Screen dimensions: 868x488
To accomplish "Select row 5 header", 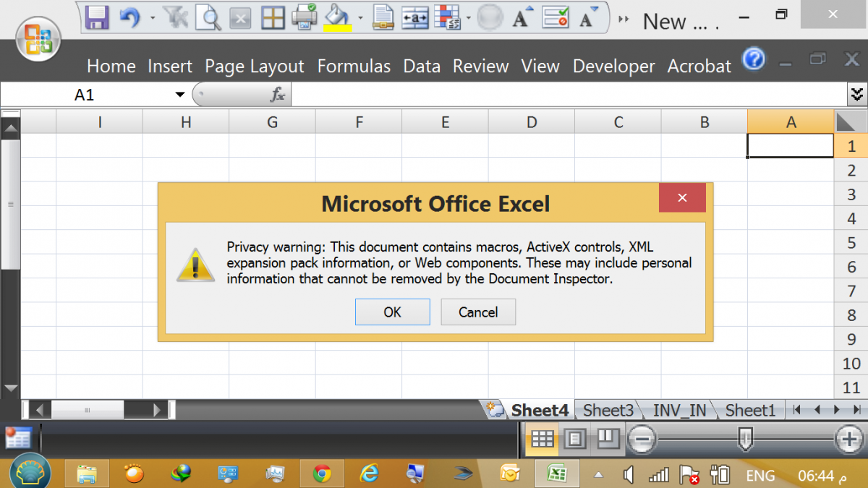I will pyautogui.click(x=851, y=243).
